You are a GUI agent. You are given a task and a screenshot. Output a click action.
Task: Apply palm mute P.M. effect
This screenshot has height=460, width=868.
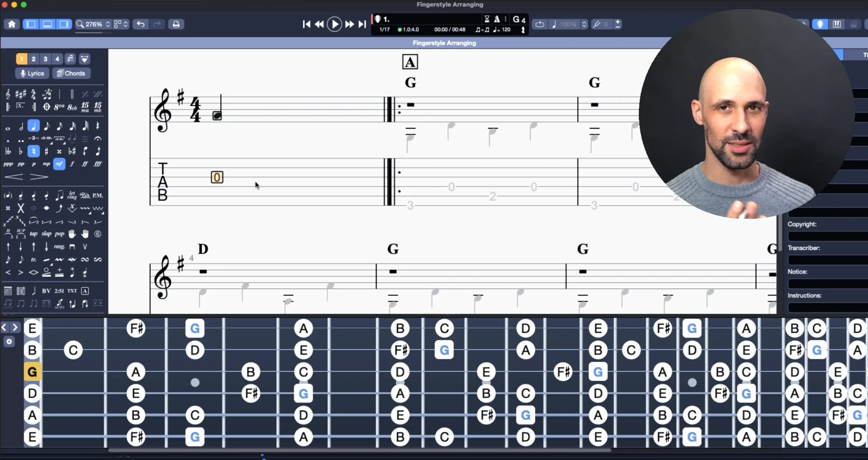pos(98,196)
